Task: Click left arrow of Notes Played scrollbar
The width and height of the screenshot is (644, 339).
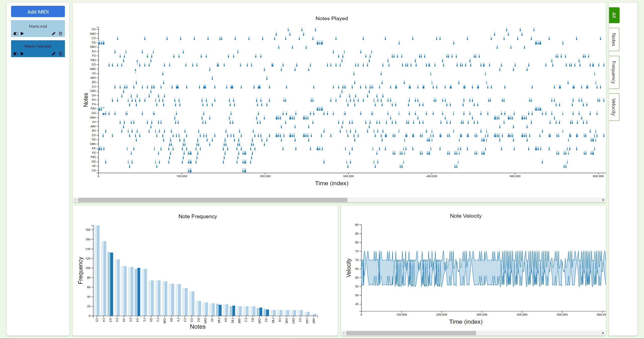Action: [75, 200]
